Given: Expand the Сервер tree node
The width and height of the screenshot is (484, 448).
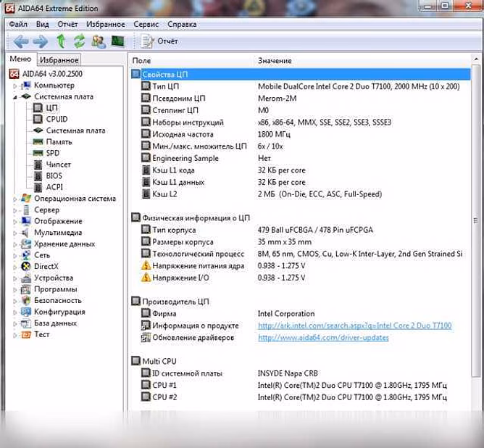Looking at the screenshot, I should [x=14, y=210].
